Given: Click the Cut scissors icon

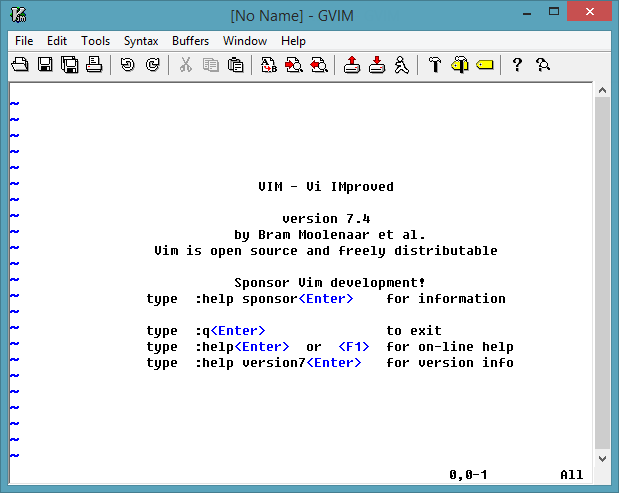Looking at the screenshot, I should 186,65.
